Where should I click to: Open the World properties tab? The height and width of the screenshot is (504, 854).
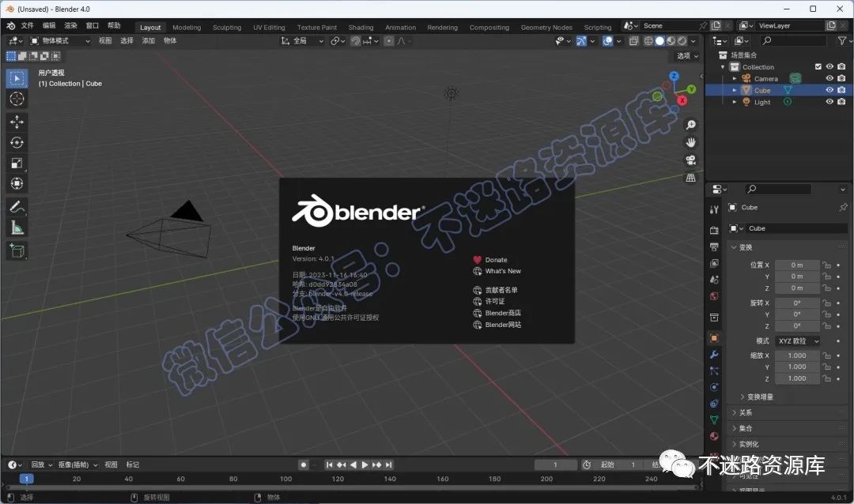point(714,296)
